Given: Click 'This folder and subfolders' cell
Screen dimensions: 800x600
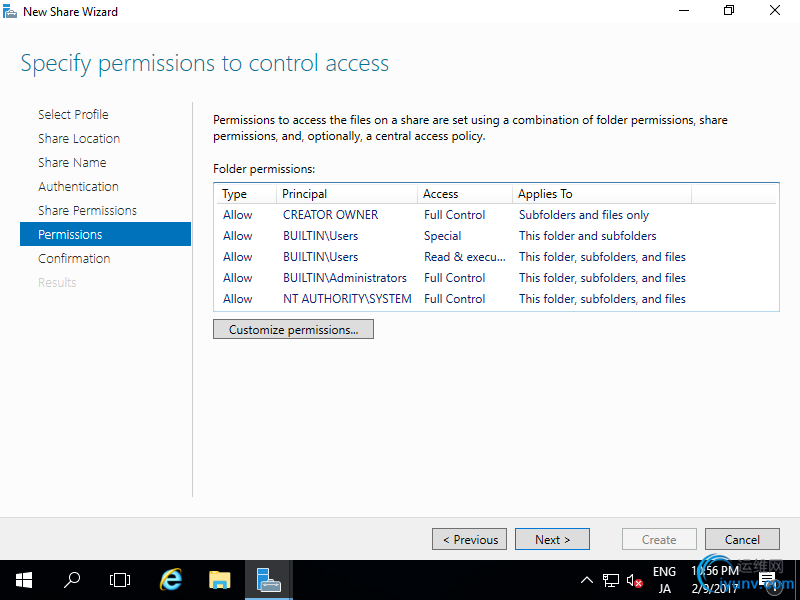Looking at the screenshot, I should pos(587,236).
